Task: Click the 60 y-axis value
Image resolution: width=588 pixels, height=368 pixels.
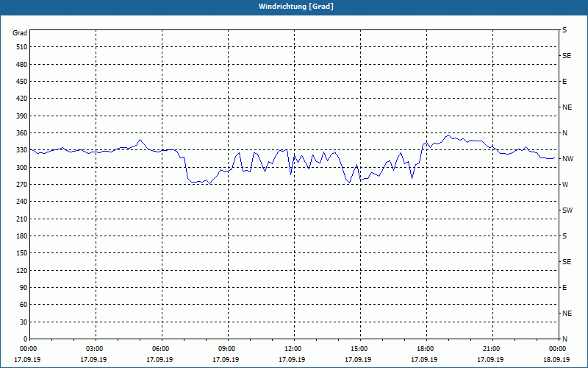Action: click(x=24, y=305)
